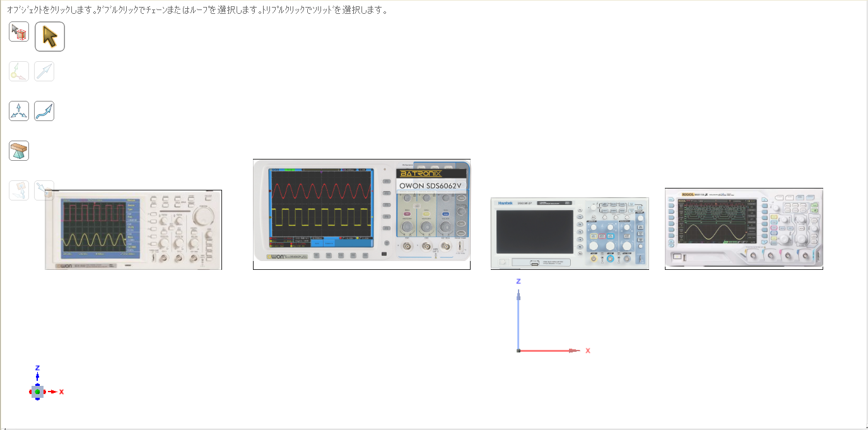Click the red X axis of move handle
The image size is (868, 430).
550,351
